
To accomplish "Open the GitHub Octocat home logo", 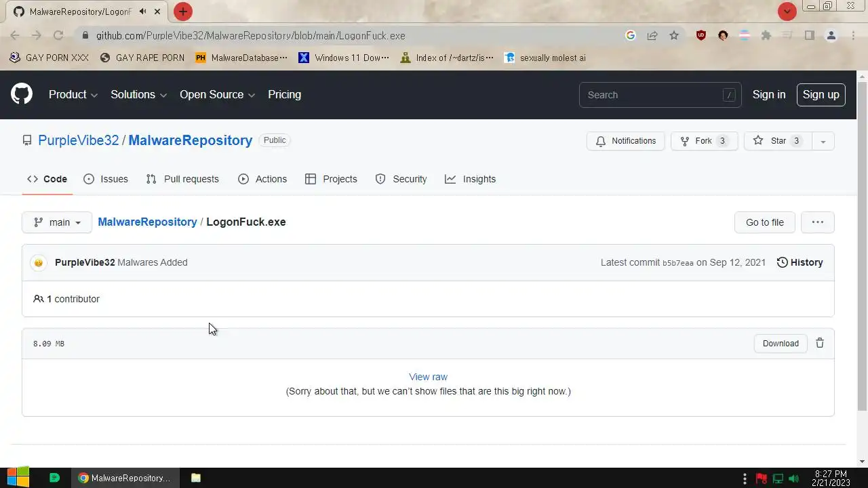I will (x=22, y=94).
